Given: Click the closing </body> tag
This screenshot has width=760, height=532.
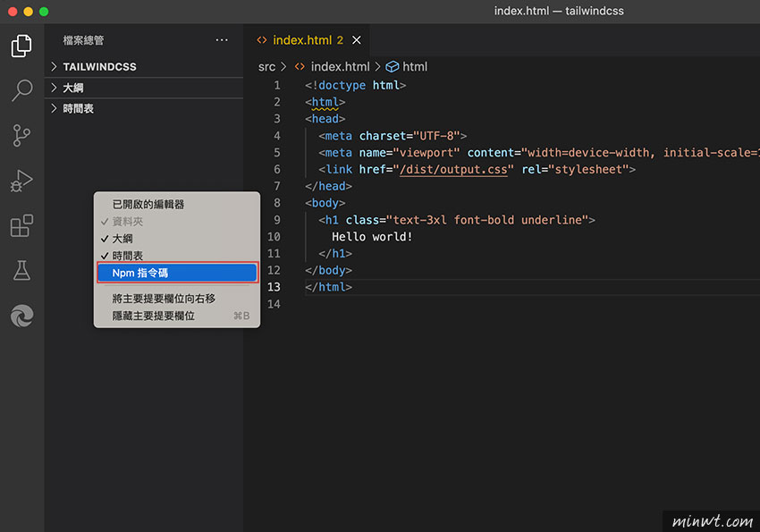Looking at the screenshot, I should [329, 270].
